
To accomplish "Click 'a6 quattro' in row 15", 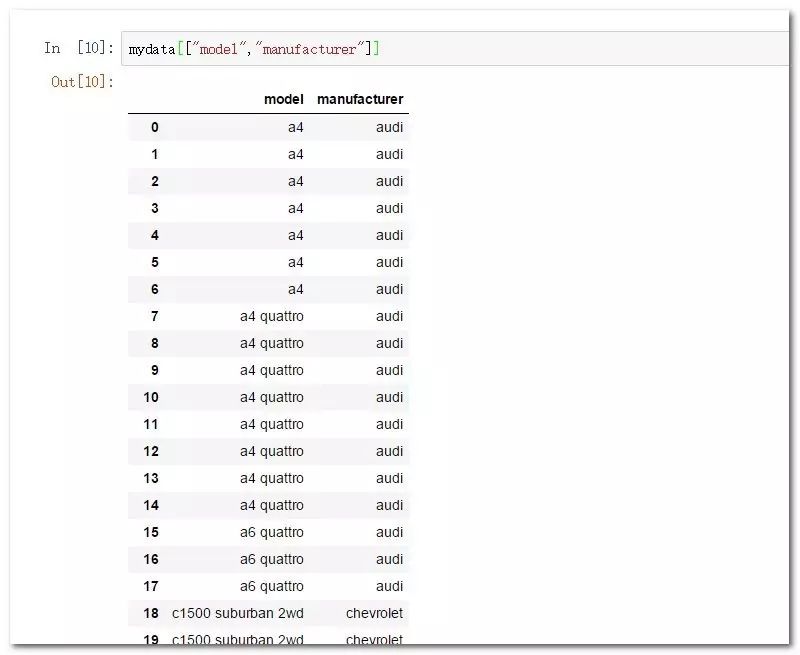I will (272, 533).
